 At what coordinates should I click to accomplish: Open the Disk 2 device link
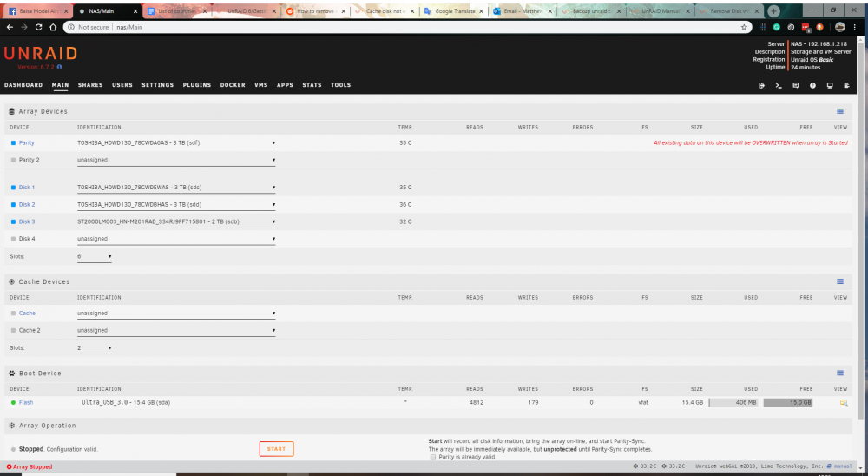(x=27, y=204)
